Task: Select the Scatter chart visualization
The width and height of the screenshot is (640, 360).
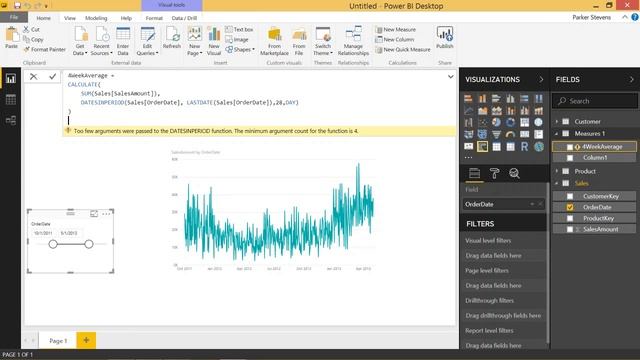Action: click(482, 122)
